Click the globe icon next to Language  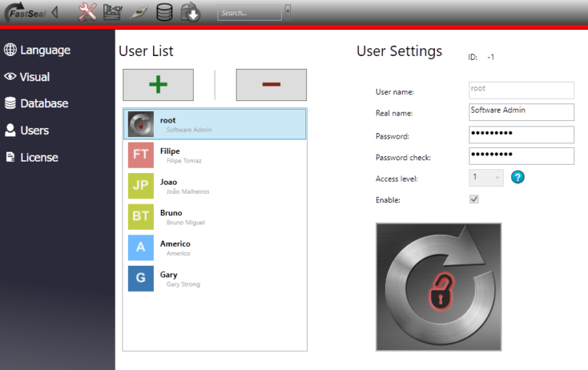pos(10,50)
